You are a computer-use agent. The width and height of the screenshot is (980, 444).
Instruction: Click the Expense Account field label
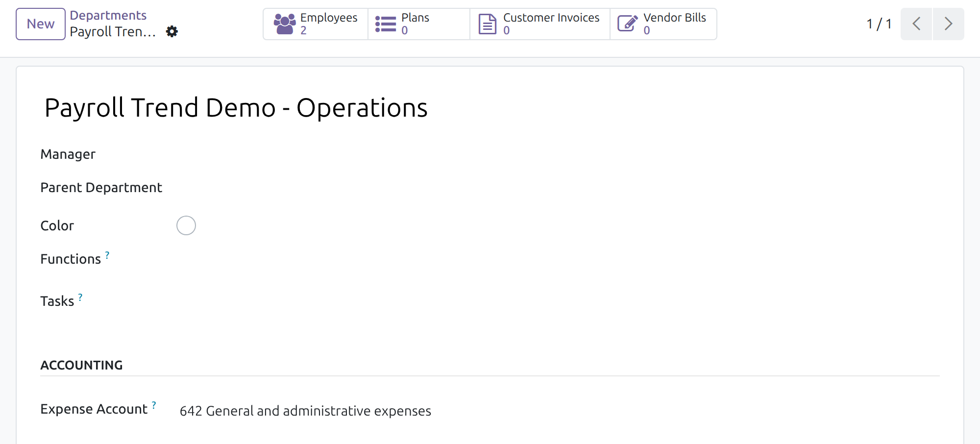(94, 409)
